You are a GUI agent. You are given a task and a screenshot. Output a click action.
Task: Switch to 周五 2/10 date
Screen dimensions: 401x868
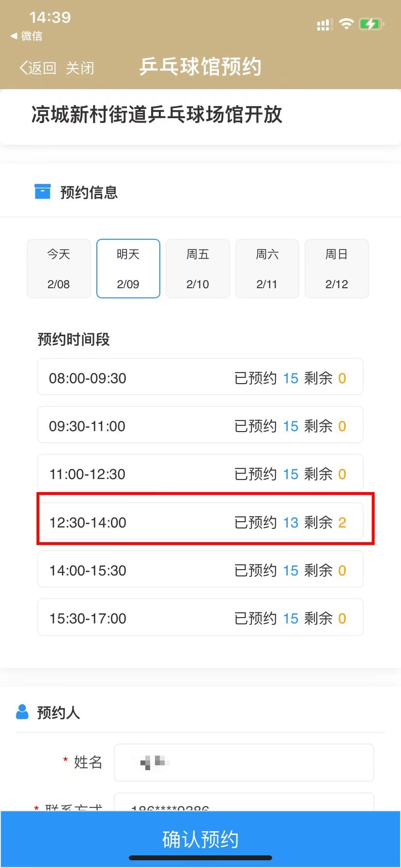tap(198, 268)
